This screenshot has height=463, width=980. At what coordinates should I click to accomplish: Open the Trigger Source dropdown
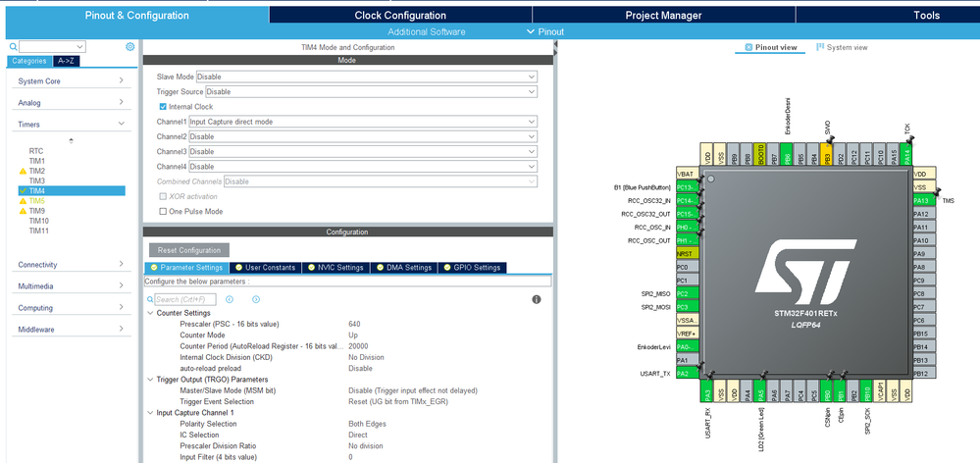371,92
